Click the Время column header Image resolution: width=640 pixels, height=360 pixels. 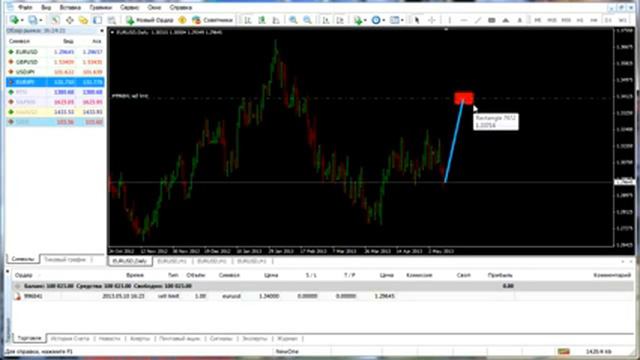[x=135, y=276]
